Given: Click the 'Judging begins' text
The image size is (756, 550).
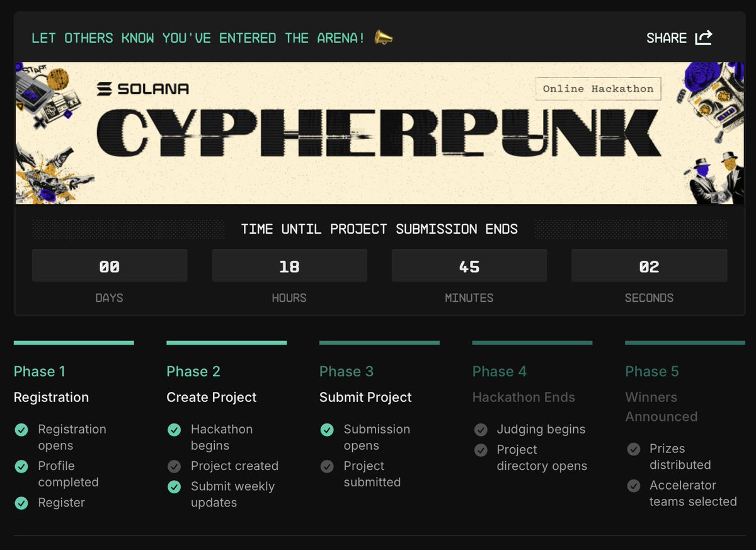Looking at the screenshot, I should point(541,430).
